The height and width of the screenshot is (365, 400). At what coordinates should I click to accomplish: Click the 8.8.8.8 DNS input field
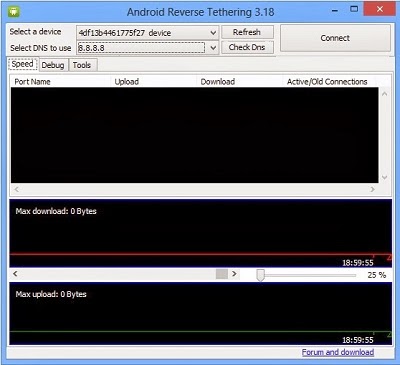point(141,48)
